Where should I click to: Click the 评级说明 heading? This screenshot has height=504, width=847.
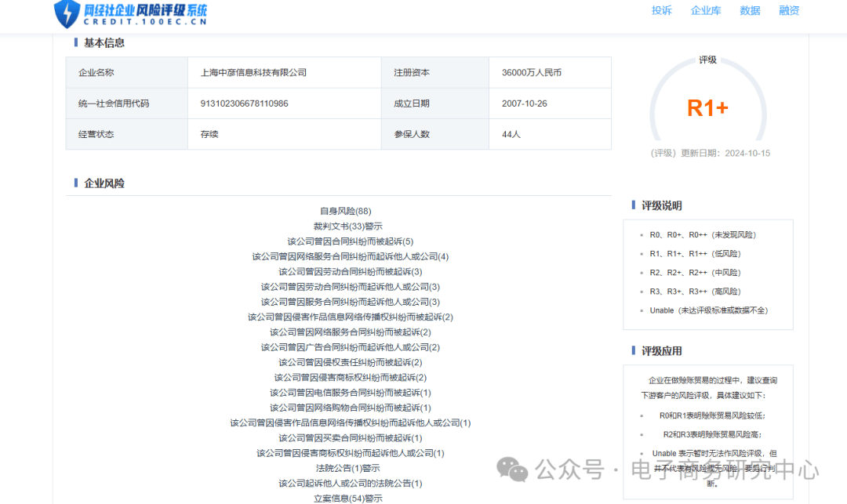(662, 205)
